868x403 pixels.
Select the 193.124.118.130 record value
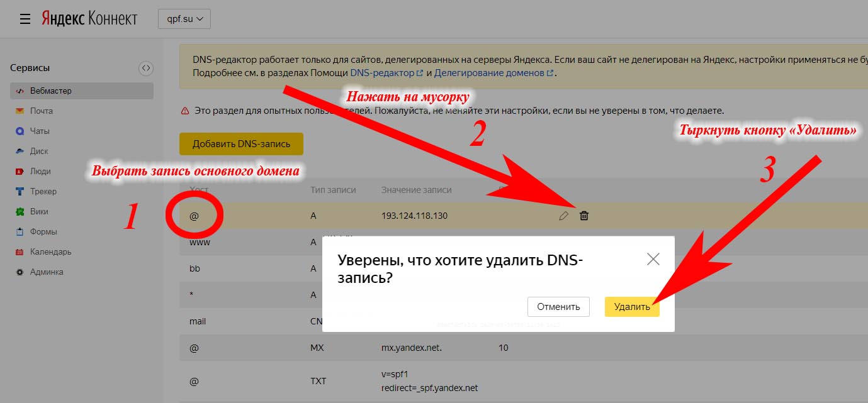414,216
